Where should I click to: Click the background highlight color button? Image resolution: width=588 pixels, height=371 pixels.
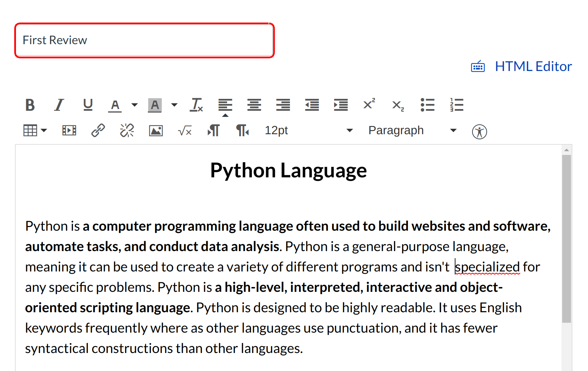pyautogui.click(x=155, y=105)
